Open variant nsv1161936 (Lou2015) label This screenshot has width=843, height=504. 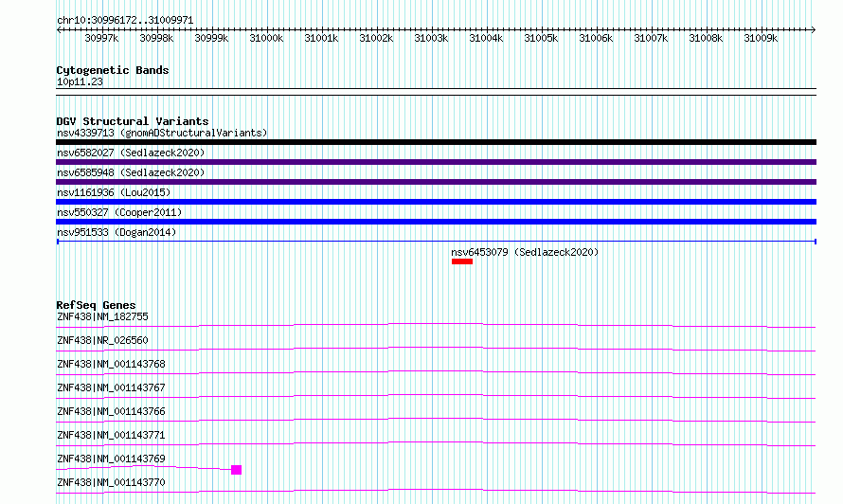[x=114, y=192]
